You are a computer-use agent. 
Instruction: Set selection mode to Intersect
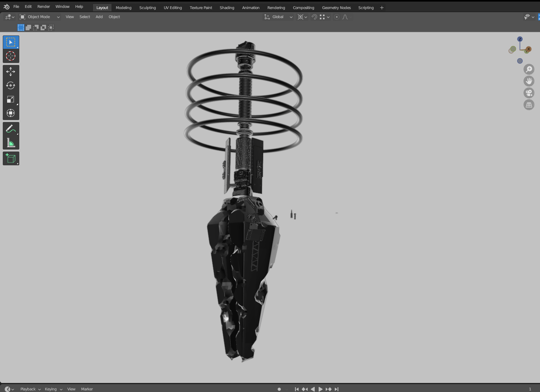pyautogui.click(x=51, y=28)
